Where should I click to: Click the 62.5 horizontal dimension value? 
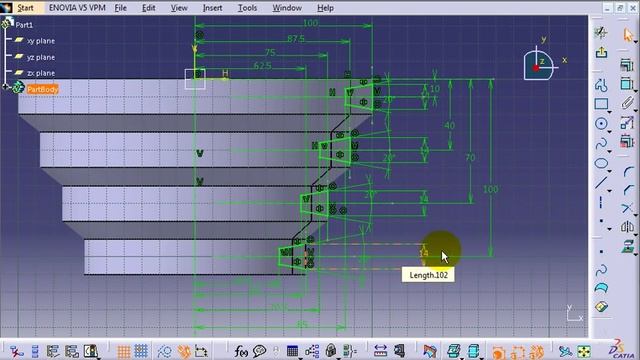tap(262, 66)
